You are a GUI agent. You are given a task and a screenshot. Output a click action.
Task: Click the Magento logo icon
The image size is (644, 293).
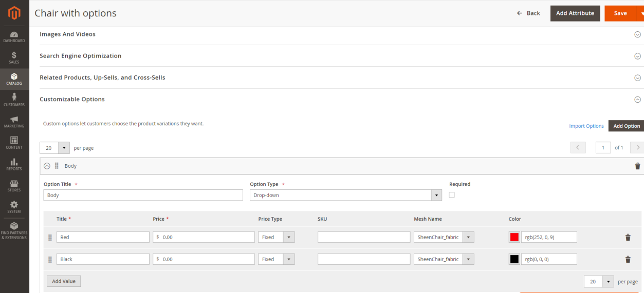tap(14, 13)
